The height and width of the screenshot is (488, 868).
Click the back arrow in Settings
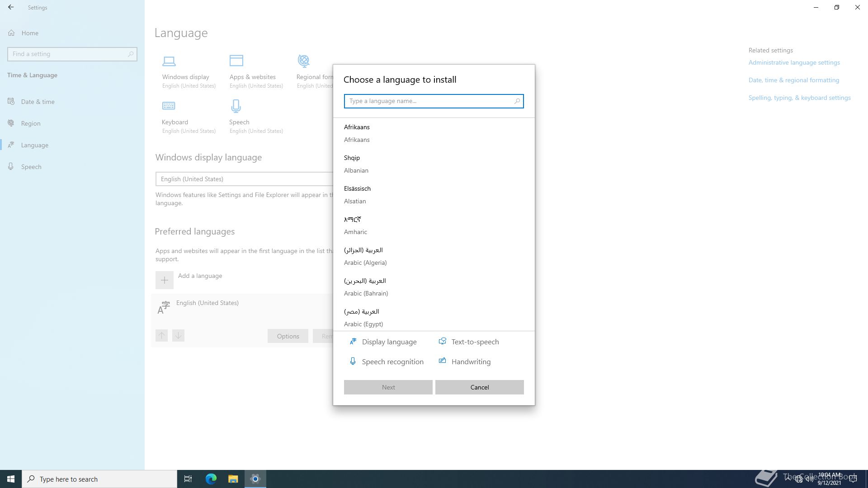point(11,7)
